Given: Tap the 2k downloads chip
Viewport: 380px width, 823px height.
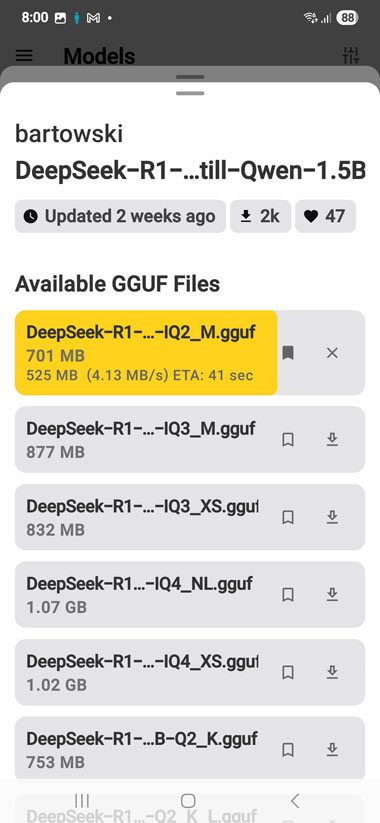Looking at the screenshot, I should click(x=260, y=216).
